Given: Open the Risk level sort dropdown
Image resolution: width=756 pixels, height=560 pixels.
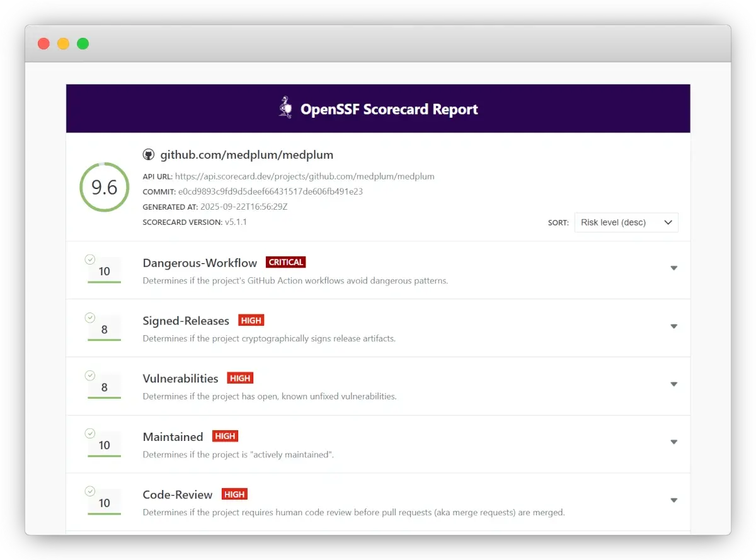Looking at the screenshot, I should point(626,222).
